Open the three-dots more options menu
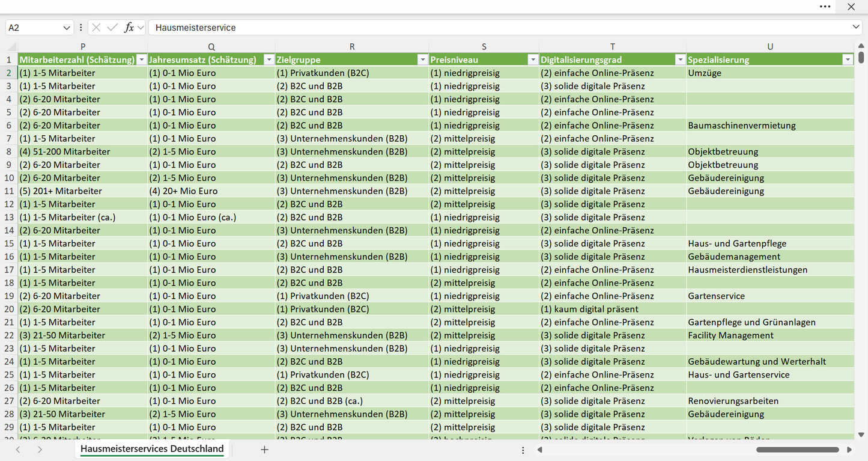 click(x=825, y=7)
